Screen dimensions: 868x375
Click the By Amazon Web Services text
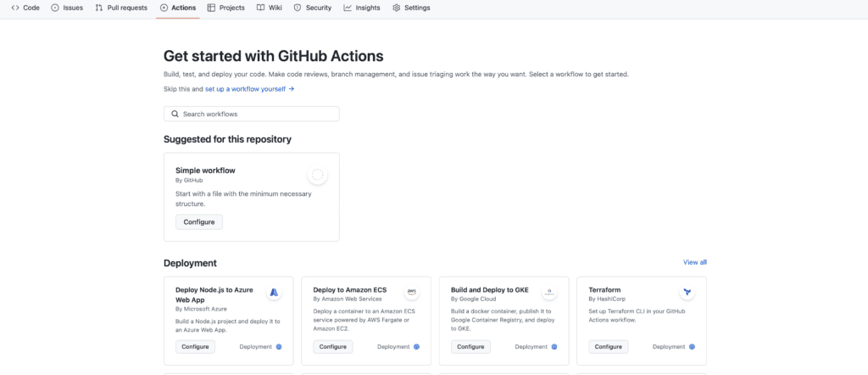pos(348,299)
